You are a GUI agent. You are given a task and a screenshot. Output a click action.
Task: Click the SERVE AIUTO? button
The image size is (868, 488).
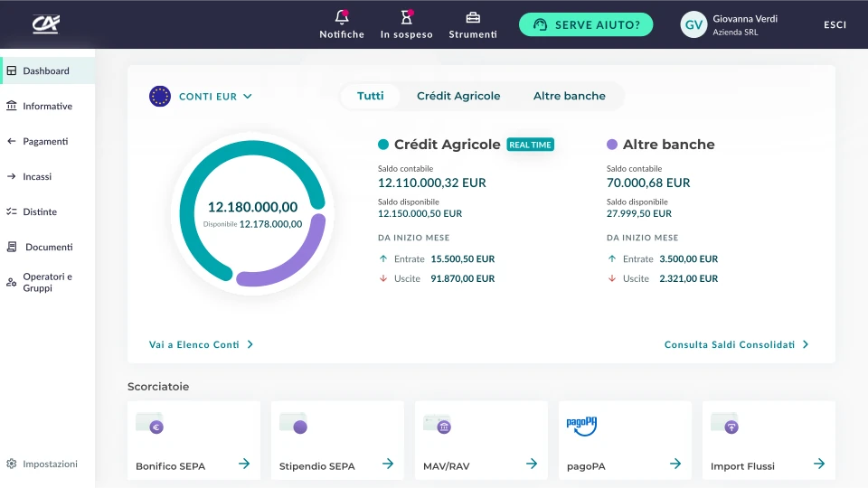(586, 25)
